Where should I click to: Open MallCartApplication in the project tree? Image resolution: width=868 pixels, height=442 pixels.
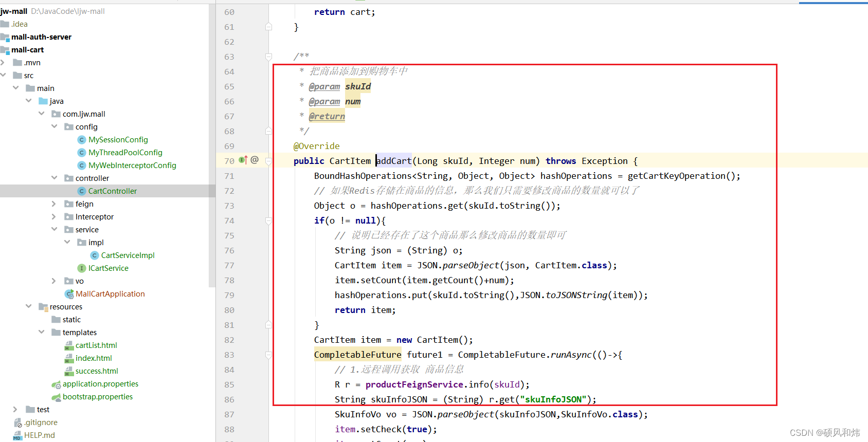(110, 294)
